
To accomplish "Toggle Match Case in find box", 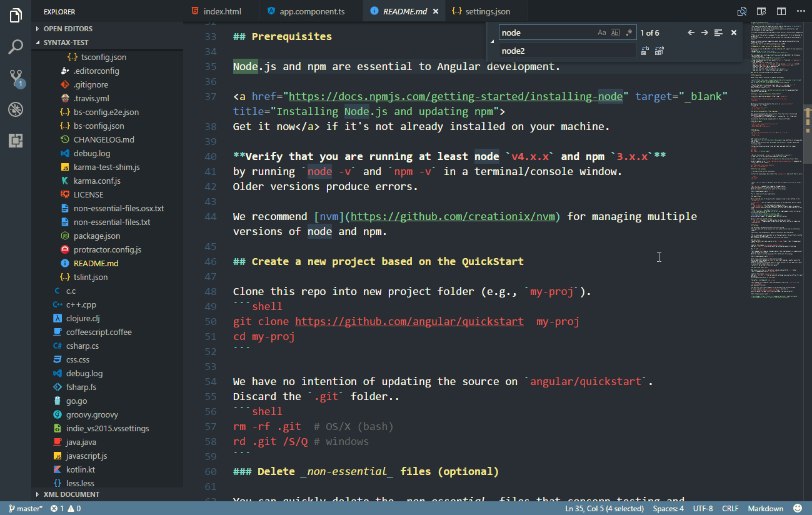I will click(x=601, y=32).
